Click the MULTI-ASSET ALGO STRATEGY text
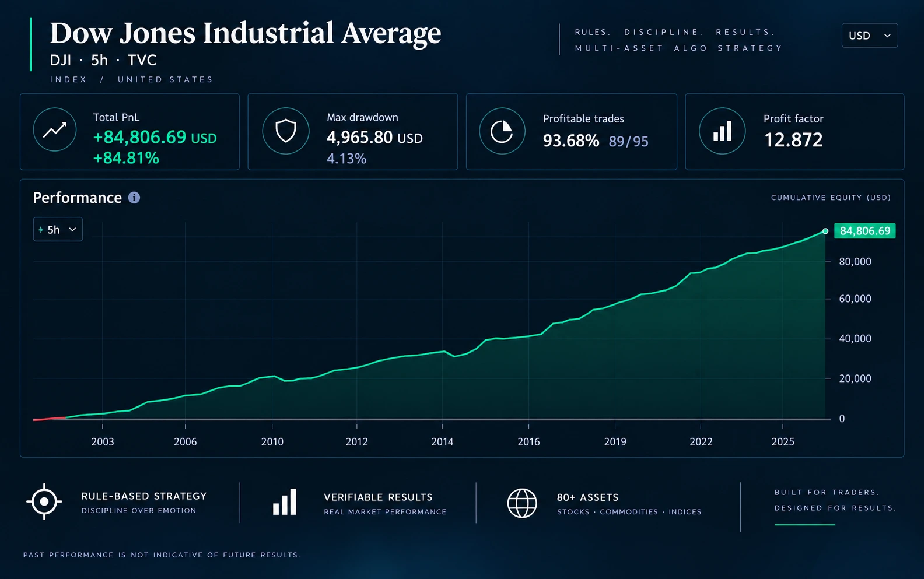 click(x=678, y=48)
